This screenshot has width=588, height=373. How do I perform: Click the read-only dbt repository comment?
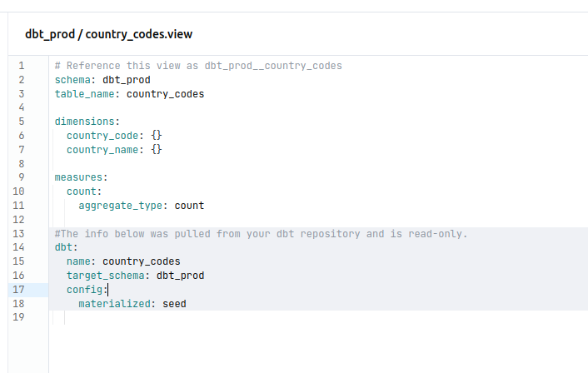[261, 234]
